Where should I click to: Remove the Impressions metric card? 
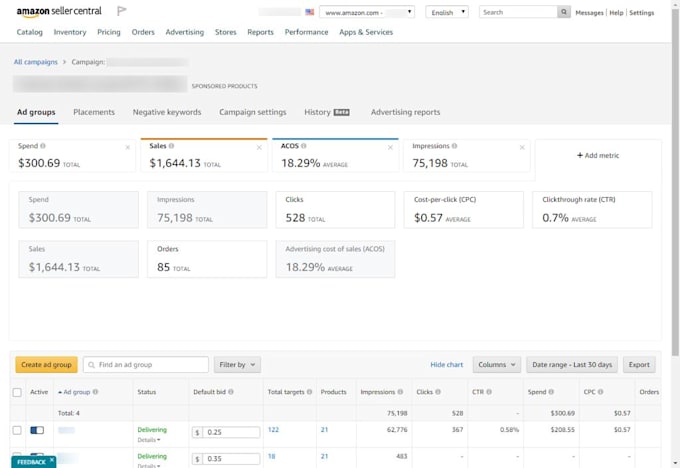522,147
